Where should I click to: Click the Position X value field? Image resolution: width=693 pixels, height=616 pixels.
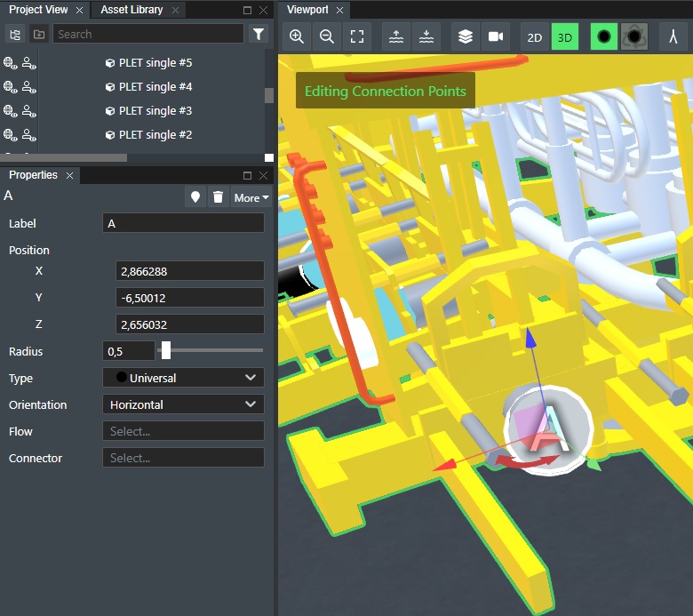coord(190,271)
